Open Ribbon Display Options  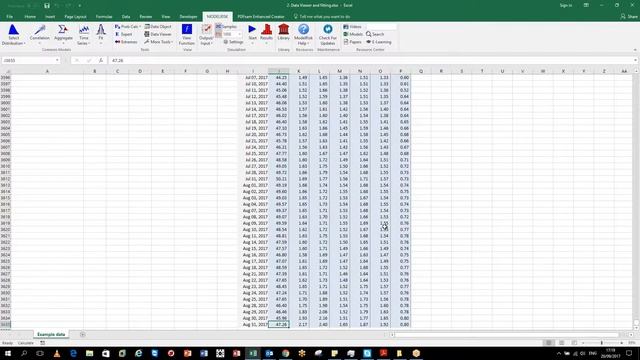[586, 5]
